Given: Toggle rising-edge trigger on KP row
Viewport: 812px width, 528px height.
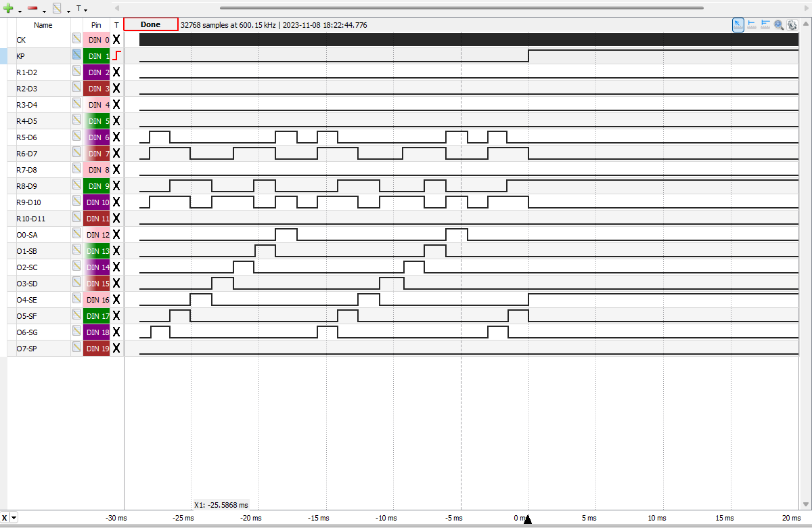Looking at the screenshot, I should [x=116, y=56].
